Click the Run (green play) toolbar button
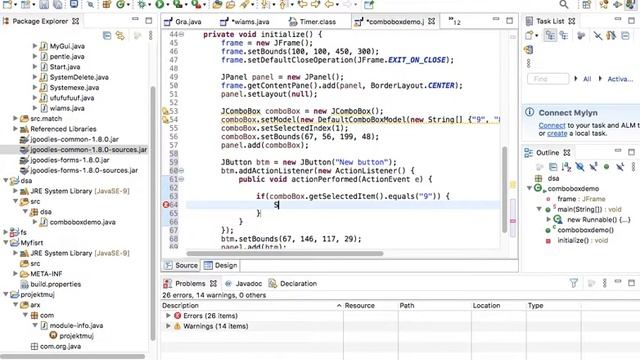640x360 pixels. (160, 4)
